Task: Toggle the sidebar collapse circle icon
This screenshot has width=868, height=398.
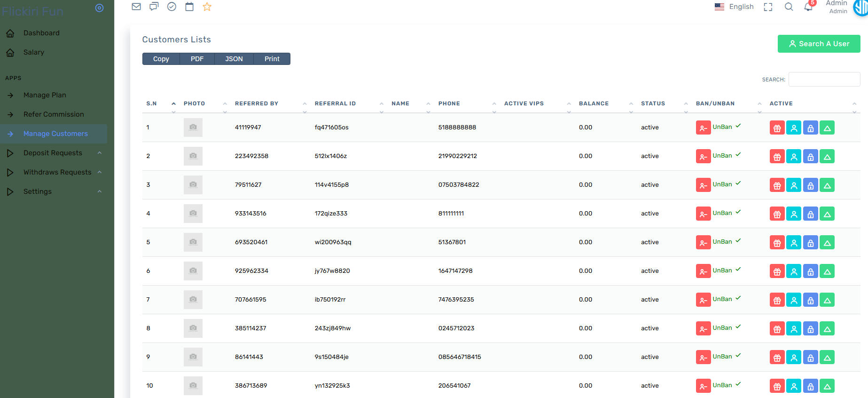Action: [99, 8]
